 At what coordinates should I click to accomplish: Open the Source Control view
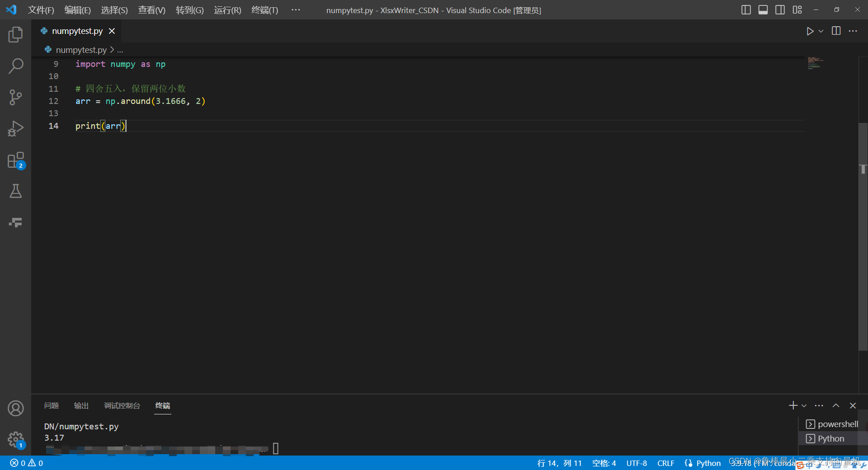coord(15,97)
